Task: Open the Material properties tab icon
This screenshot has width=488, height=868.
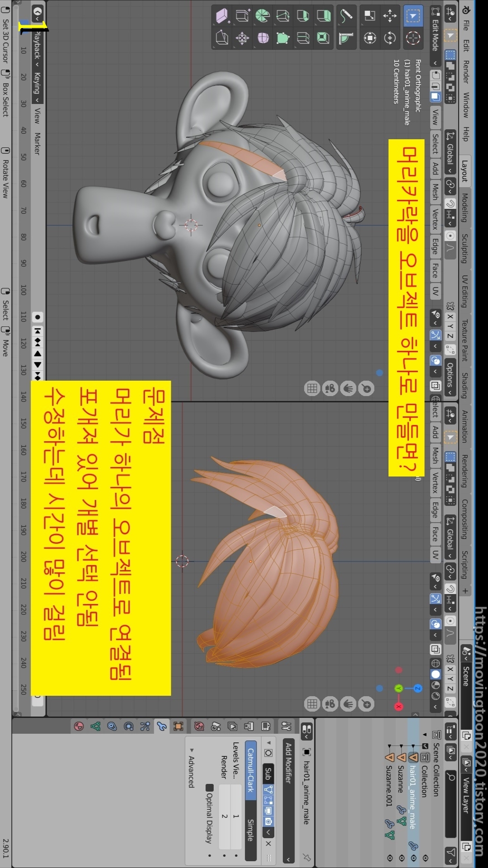Action: pos(79,726)
